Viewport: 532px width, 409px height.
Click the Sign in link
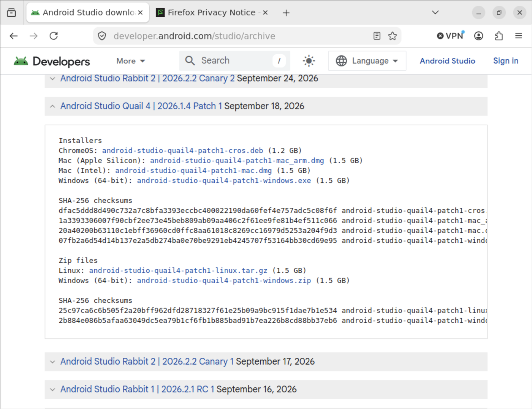505,61
